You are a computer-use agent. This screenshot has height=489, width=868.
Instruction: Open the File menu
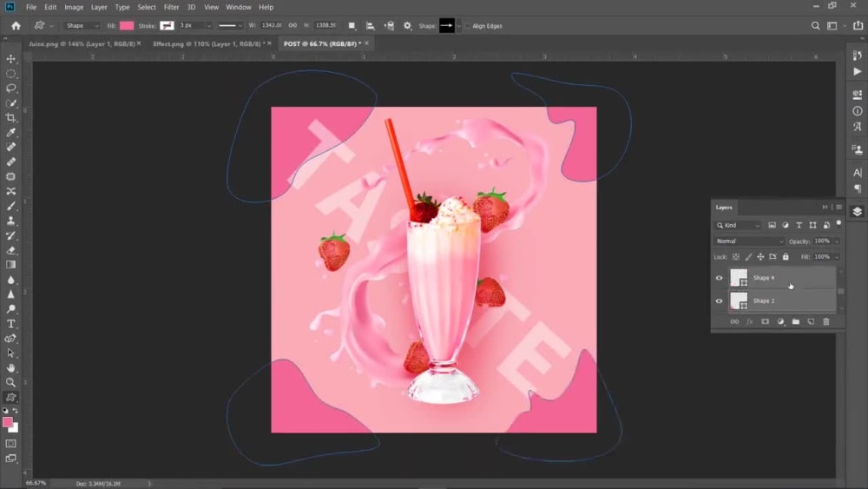click(31, 7)
